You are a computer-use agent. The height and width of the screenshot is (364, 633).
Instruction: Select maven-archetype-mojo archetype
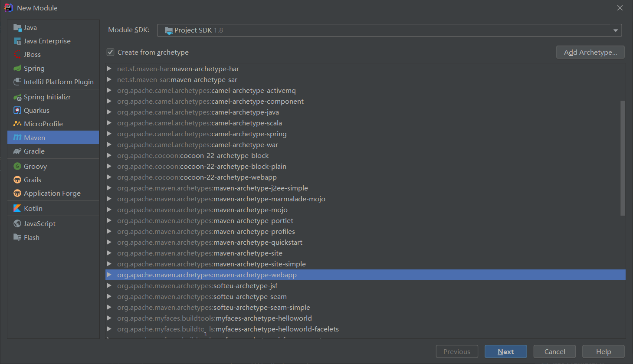click(365, 210)
